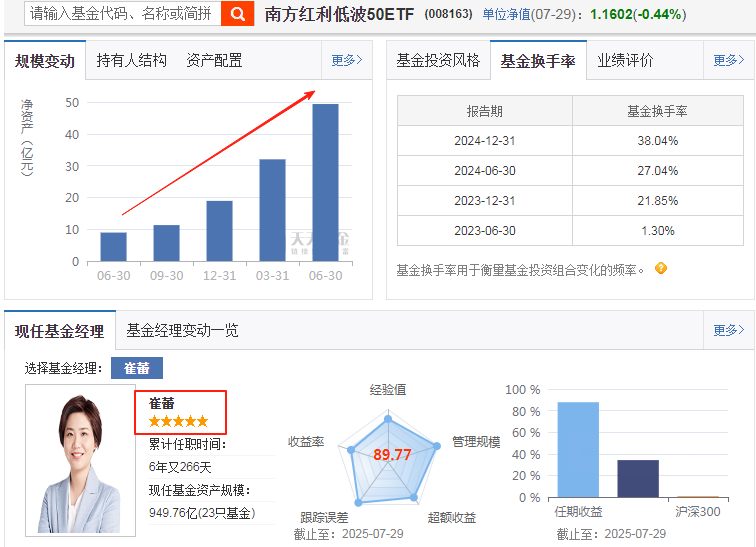Switch to 规模变动 tab
The height and width of the screenshot is (547, 756).
[x=45, y=61]
